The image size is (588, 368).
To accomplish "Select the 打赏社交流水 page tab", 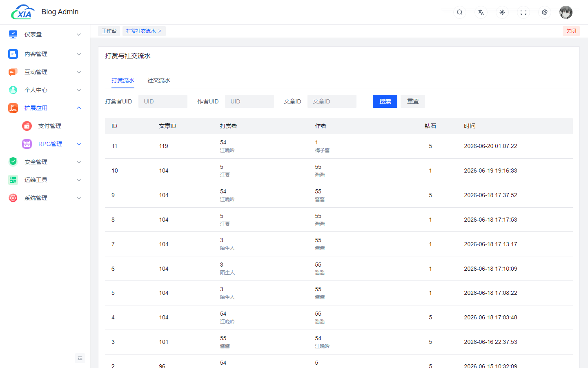I will (141, 31).
